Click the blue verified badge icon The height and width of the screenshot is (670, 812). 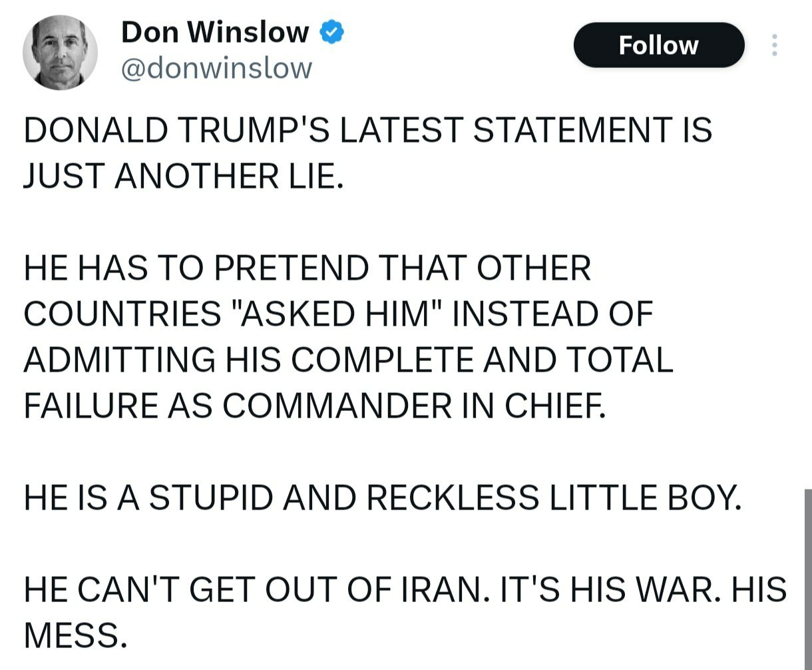click(x=332, y=31)
